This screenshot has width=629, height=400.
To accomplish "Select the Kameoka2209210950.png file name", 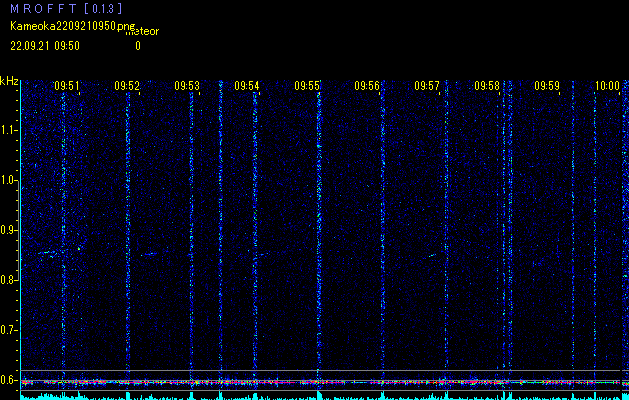I will pyautogui.click(x=73, y=26).
